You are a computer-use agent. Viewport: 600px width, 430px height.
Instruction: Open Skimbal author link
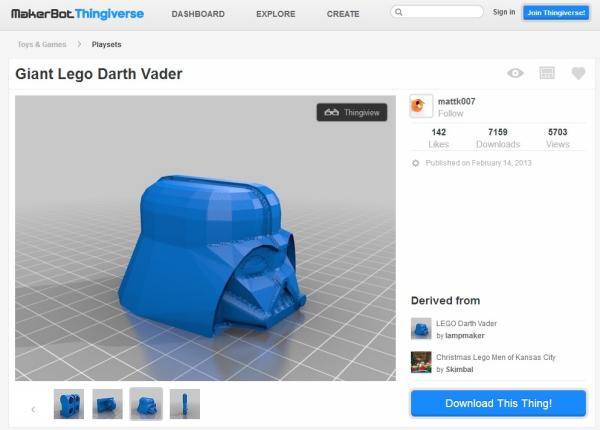click(x=459, y=370)
